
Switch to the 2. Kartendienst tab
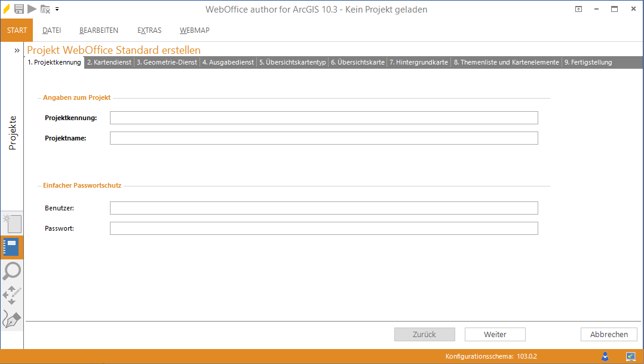point(109,62)
